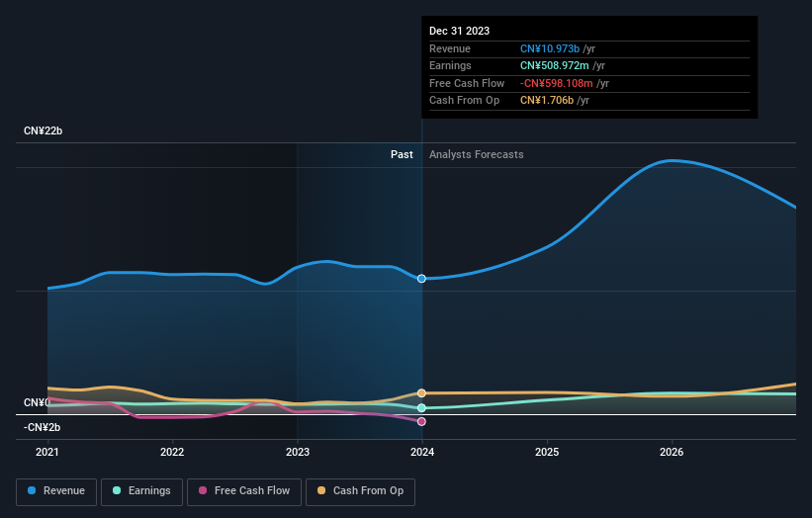Click the Earnings row label in tooltip
This screenshot has width=812, height=518.
pos(451,65)
